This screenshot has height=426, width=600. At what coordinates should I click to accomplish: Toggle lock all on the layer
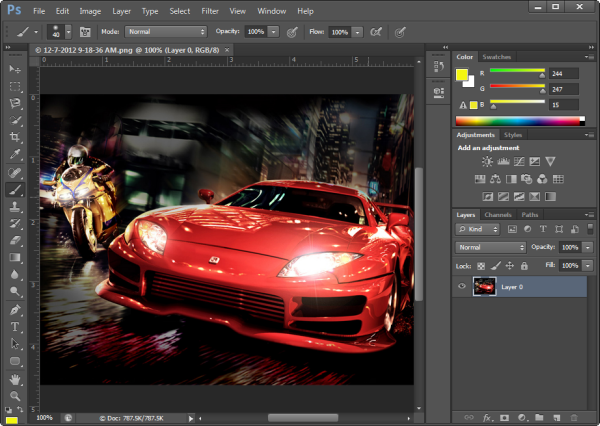point(523,265)
